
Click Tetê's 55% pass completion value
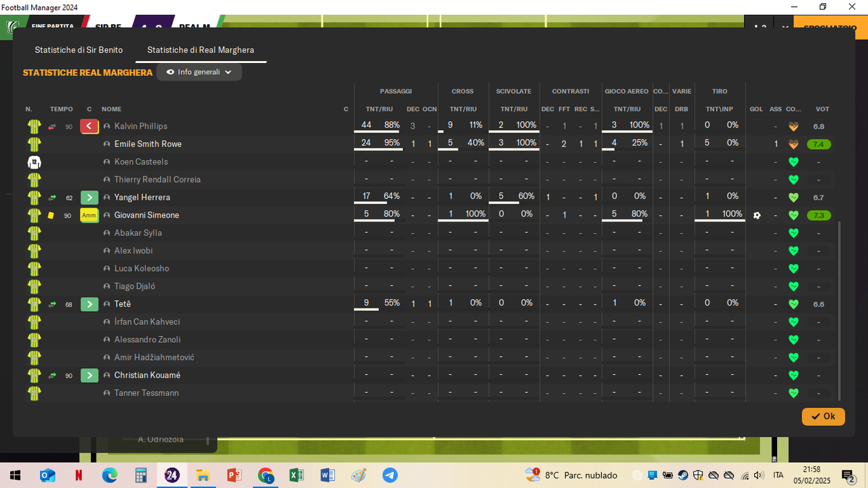(x=392, y=303)
